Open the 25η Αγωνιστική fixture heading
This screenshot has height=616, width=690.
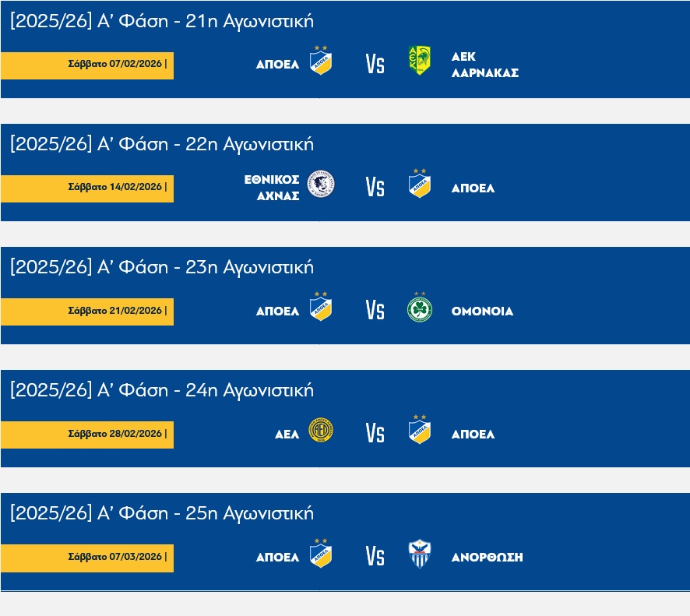point(162,513)
